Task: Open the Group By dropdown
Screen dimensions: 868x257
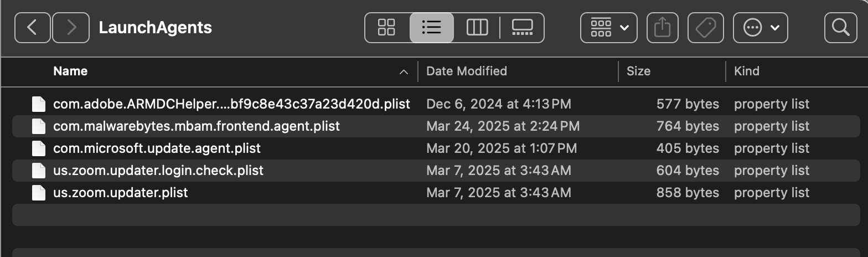Action: click(x=609, y=28)
